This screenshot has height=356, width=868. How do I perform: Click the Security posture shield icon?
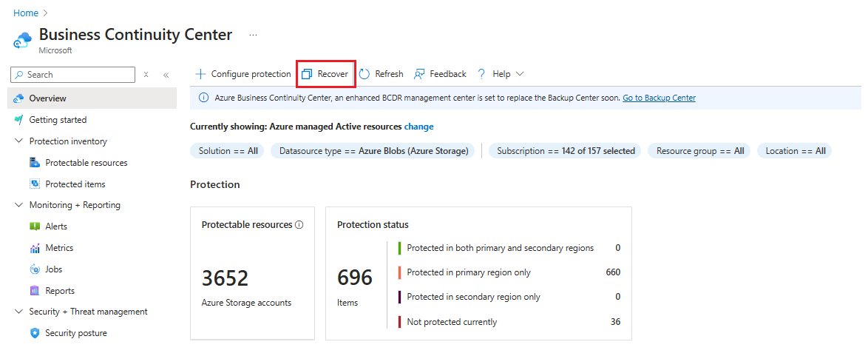[35, 333]
